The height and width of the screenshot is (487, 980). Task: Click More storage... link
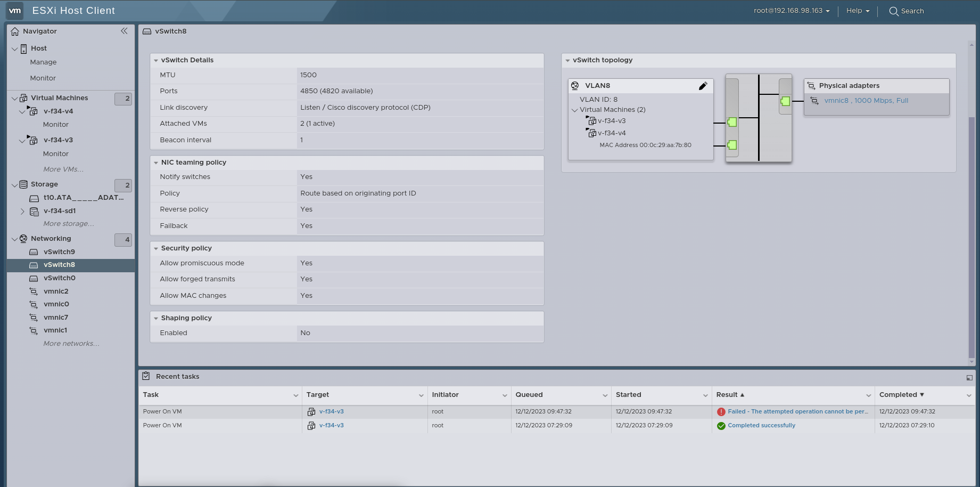pyautogui.click(x=68, y=224)
